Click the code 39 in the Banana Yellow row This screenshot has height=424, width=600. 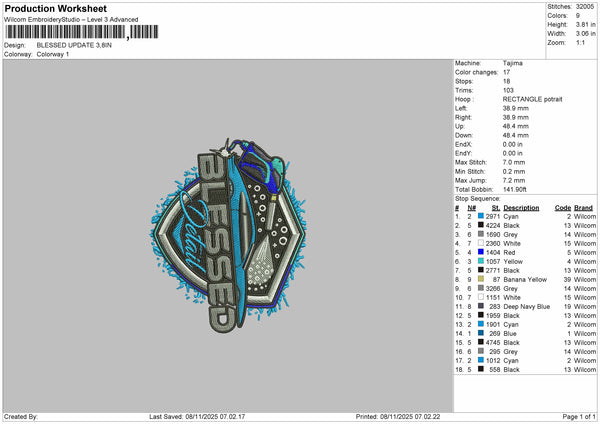pos(567,279)
